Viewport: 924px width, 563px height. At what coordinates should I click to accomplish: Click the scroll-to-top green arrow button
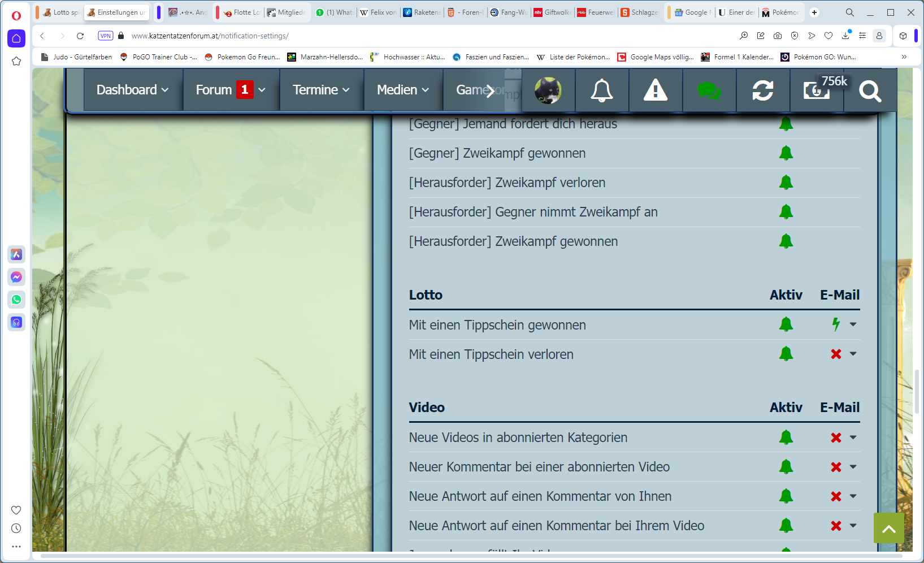point(888,528)
